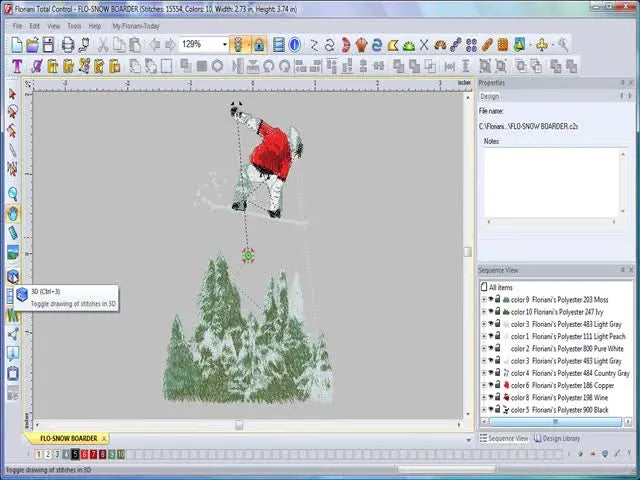Select thread color swatch 5 in the bottom palette

coord(75,454)
